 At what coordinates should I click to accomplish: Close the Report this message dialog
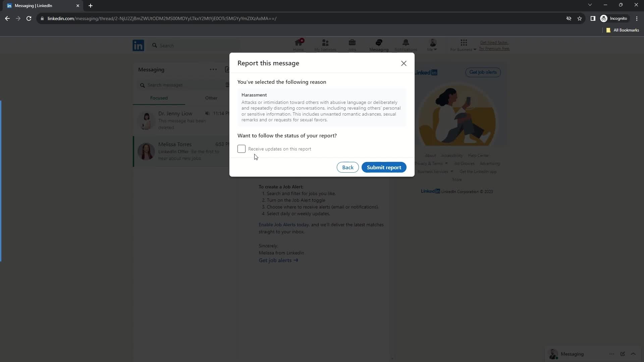(404, 63)
